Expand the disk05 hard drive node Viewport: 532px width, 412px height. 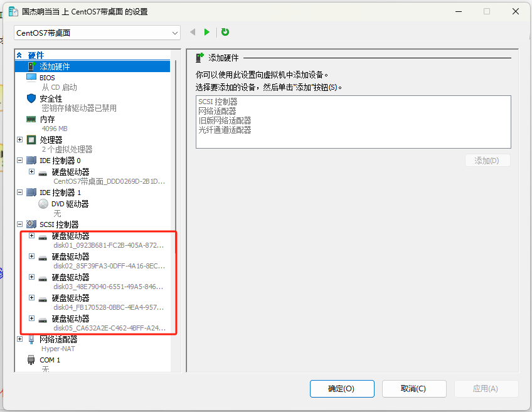point(31,318)
